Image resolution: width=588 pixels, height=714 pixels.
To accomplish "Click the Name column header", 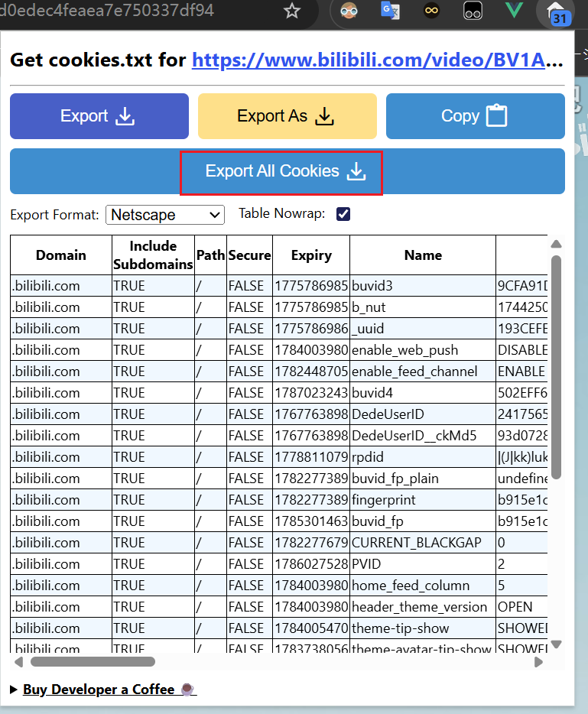I will click(423, 255).
